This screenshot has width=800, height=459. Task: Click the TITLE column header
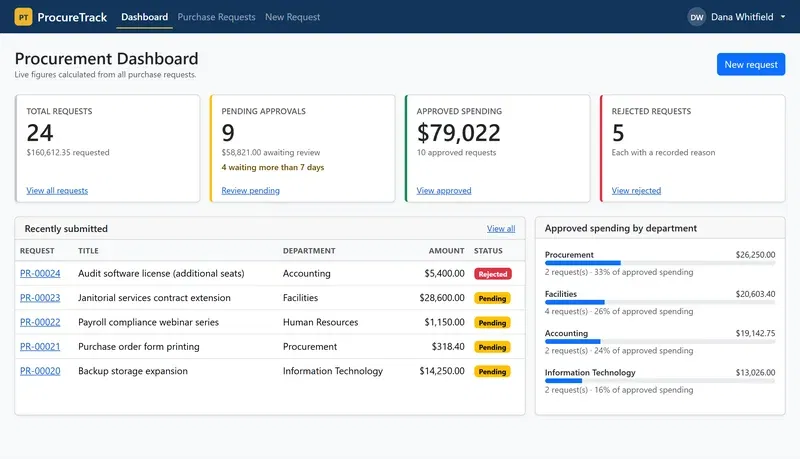click(x=88, y=251)
